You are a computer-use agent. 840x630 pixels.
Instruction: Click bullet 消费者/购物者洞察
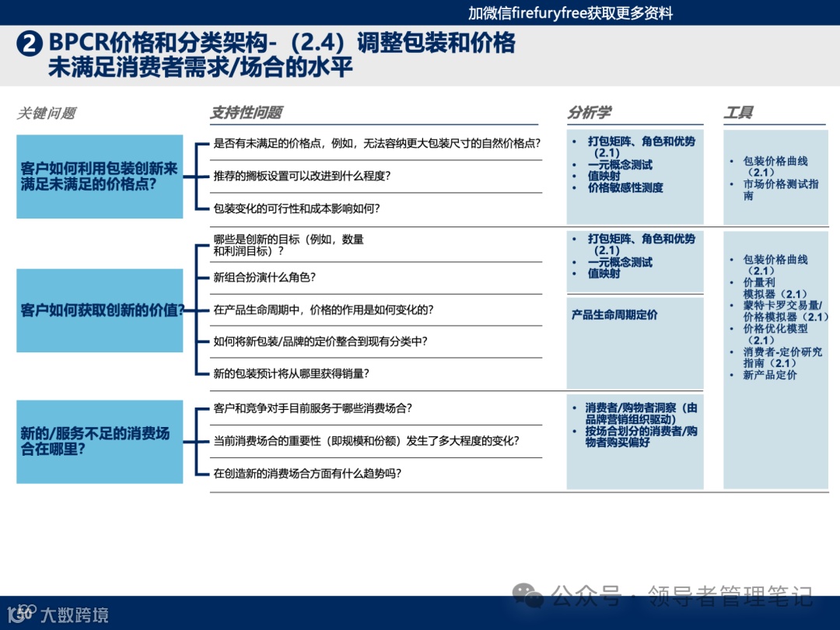point(641,414)
